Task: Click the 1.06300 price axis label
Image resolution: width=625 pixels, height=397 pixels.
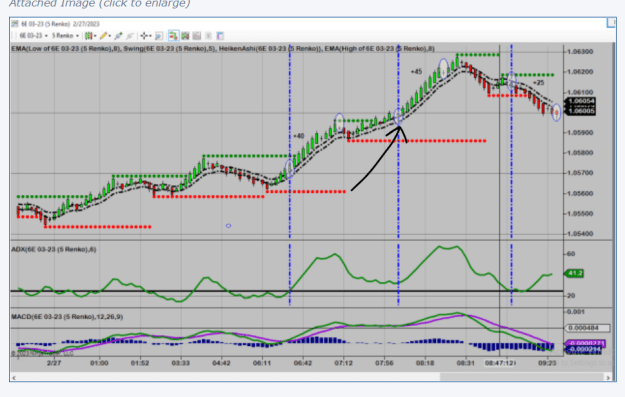Action: point(580,52)
